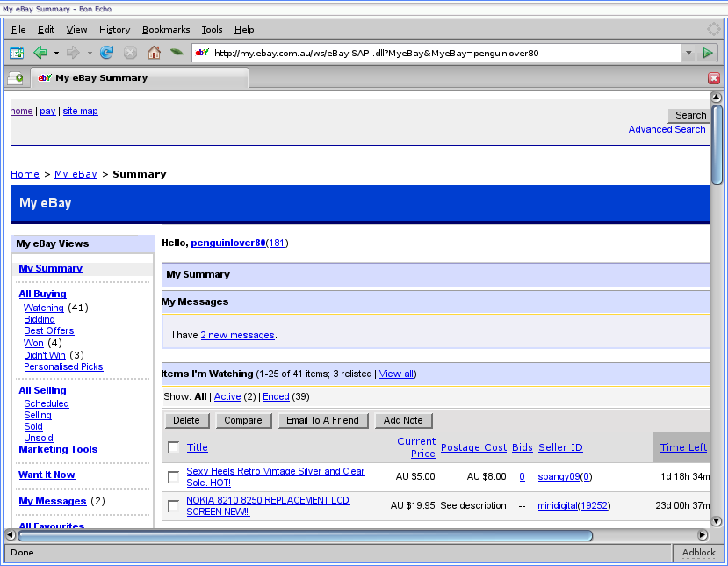Click the green Back arrow button
This screenshot has width=728, height=566.
pos(40,53)
